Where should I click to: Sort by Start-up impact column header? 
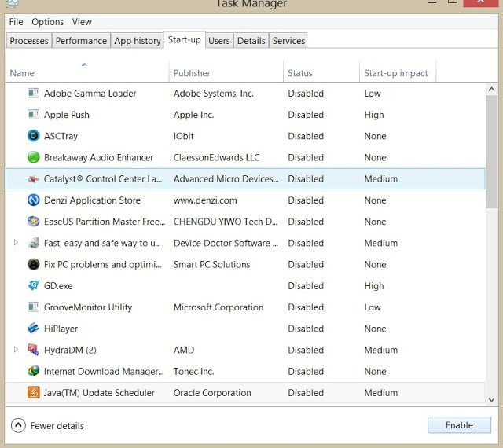(x=396, y=73)
